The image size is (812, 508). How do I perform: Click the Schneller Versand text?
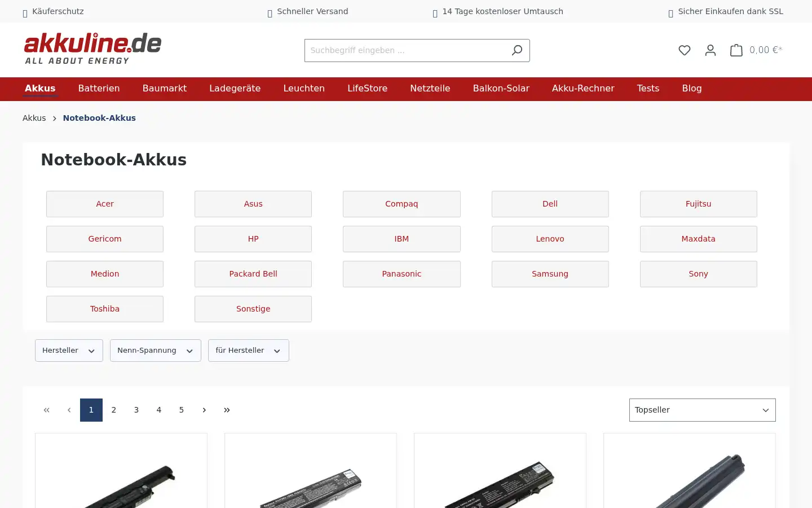(312, 11)
